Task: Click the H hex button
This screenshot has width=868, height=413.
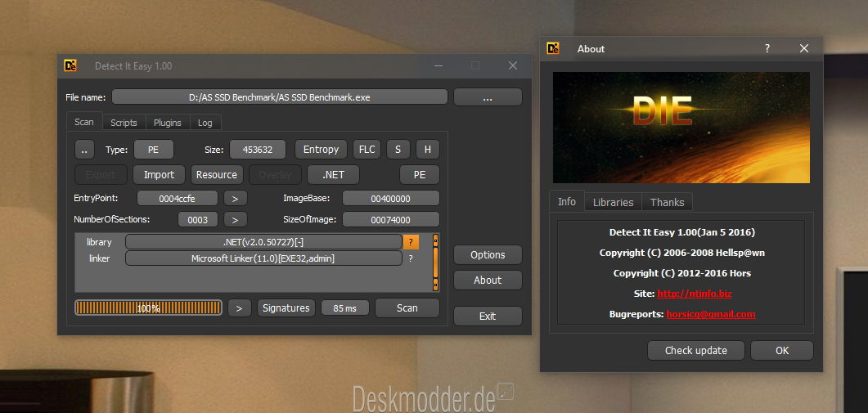Action: [x=427, y=150]
